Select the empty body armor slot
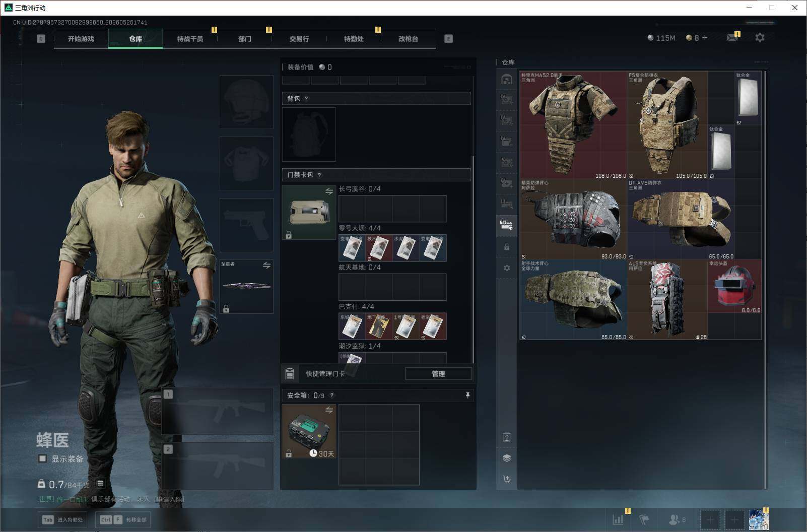This screenshot has width=807, height=532. tap(246, 163)
